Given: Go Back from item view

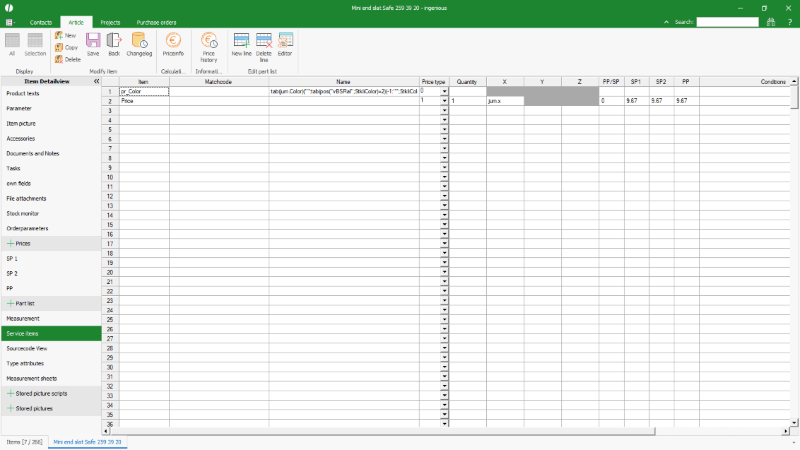Looking at the screenshot, I should (114, 44).
